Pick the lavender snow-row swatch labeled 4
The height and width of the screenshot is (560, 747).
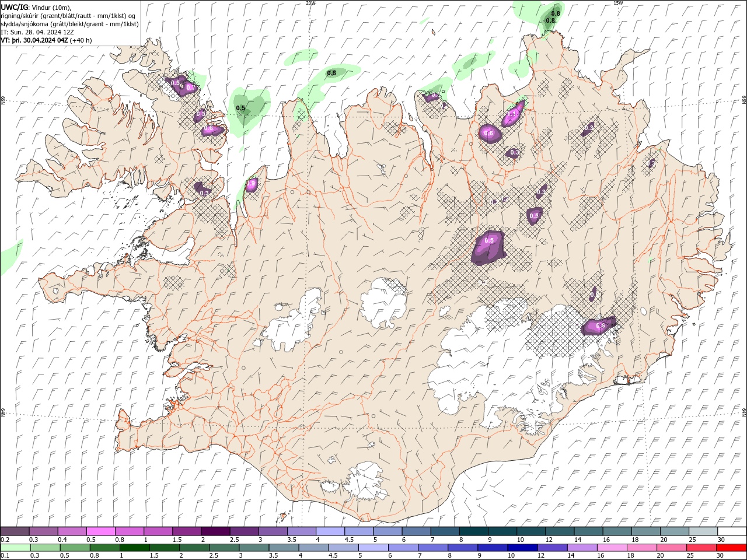(x=330, y=531)
